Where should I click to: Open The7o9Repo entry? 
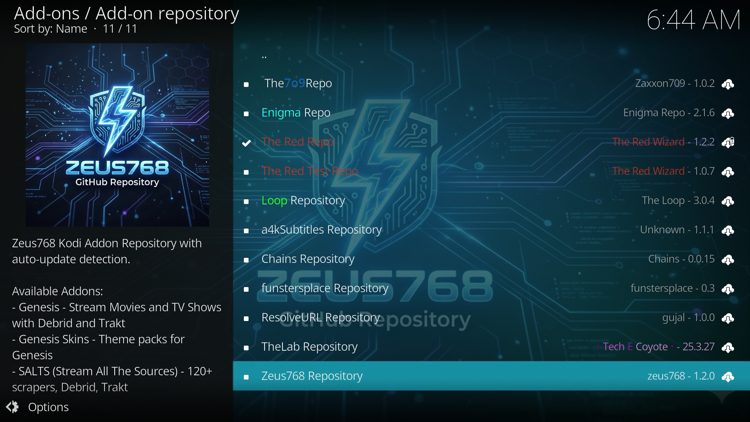pos(491,84)
